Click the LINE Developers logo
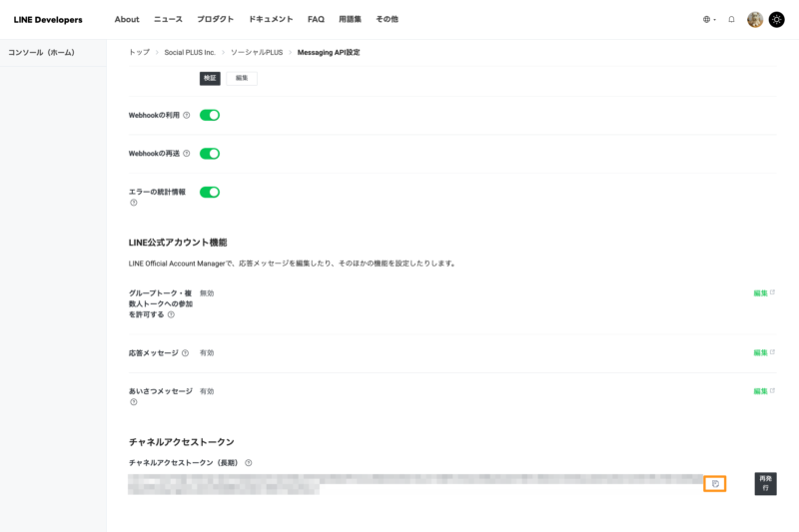The image size is (799, 532). tap(48, 20)
